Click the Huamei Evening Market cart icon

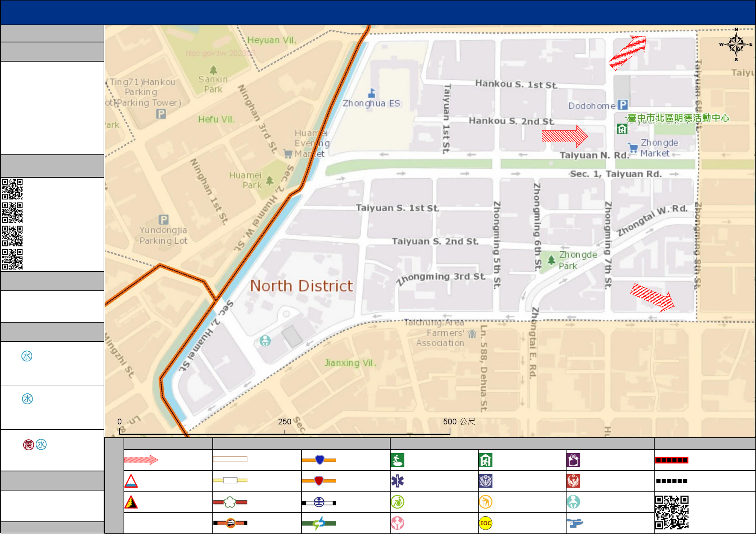[x=288, y=153]
